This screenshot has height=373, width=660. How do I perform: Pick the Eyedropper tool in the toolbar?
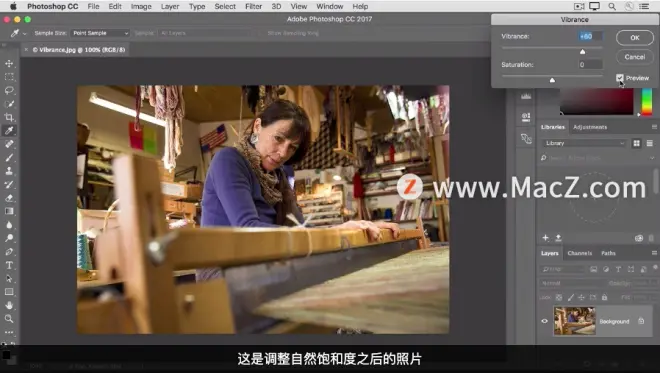click(9, 131)
